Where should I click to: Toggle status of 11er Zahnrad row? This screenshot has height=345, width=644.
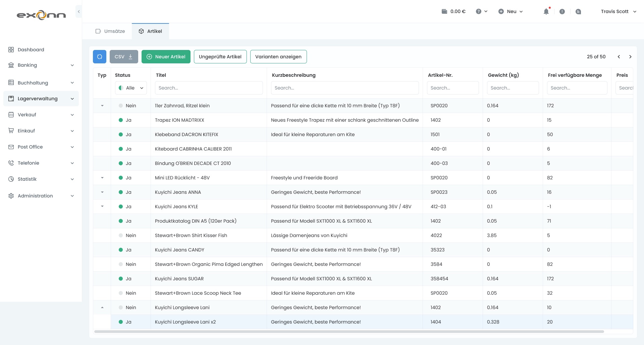click(121, 106)
